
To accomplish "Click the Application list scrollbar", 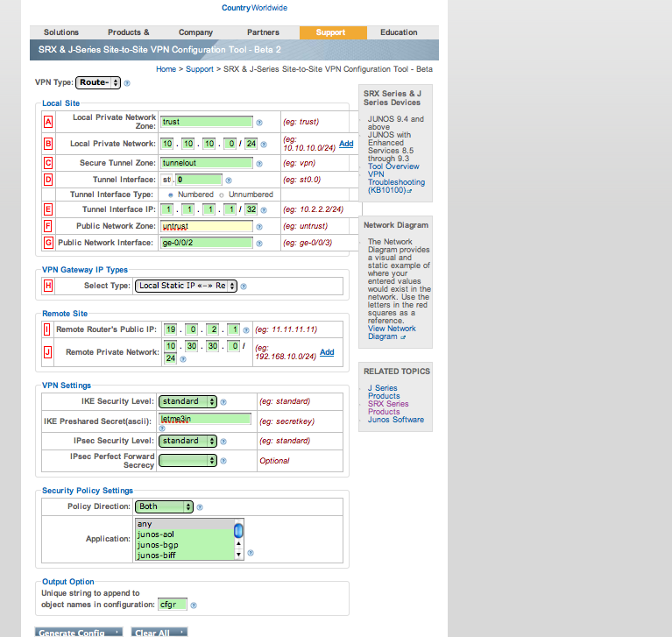I will tap(238, 539).
